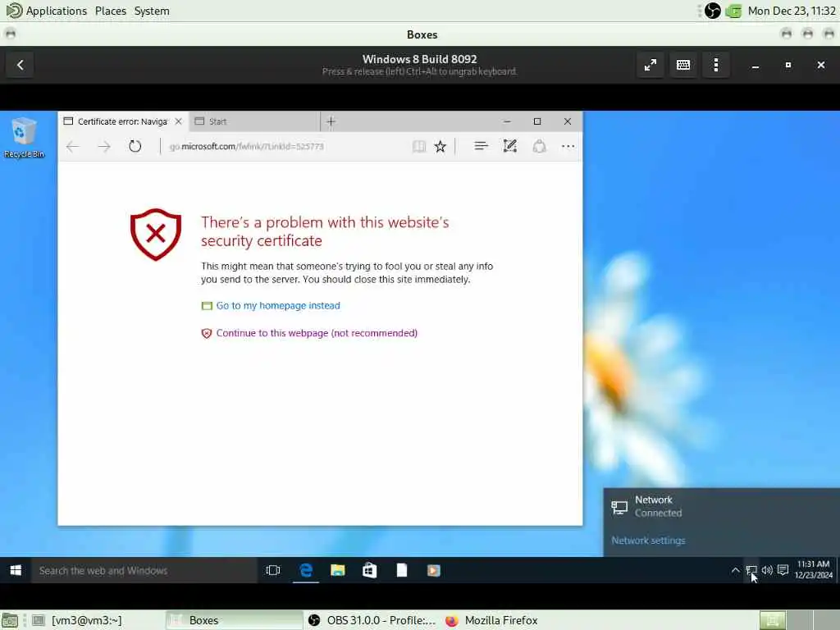Open the white document taskbar icon

[402, 571]
